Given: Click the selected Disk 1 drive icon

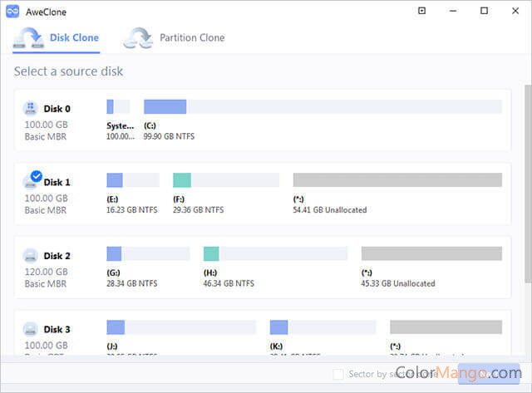Looking at the screenshot, I should [x=30, y=182].
